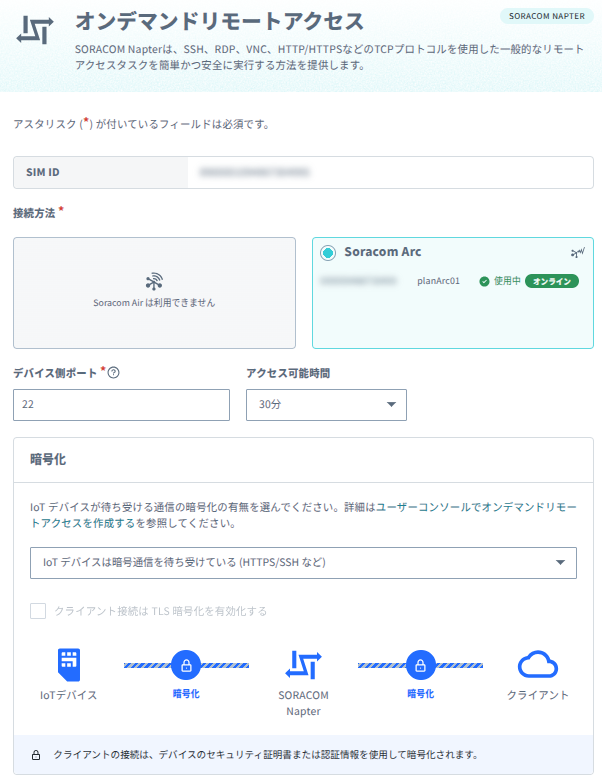Click the help icon next to デバイス側ポート
Viewport: 602px width, 784px height.
pos(114,372)
